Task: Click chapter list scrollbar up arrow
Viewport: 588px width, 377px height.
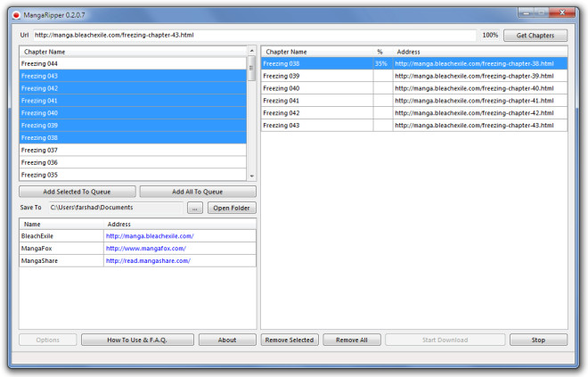Action: (x=251, y=51)
